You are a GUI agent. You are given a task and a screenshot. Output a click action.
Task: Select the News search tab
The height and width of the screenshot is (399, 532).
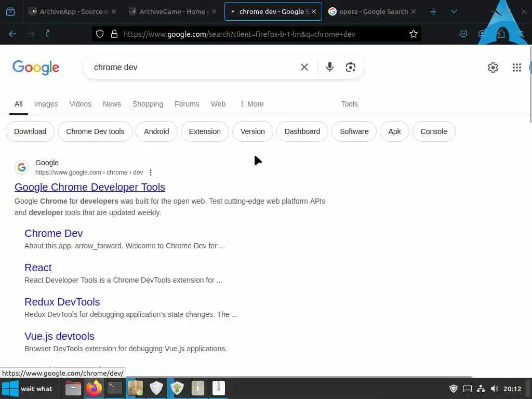pos(112,104)
